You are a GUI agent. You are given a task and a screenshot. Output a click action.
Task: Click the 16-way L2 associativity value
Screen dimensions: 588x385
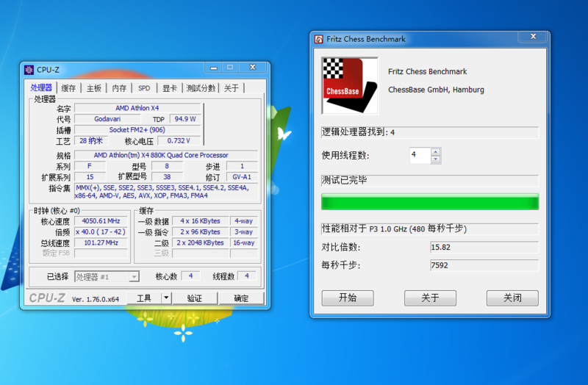244,242
